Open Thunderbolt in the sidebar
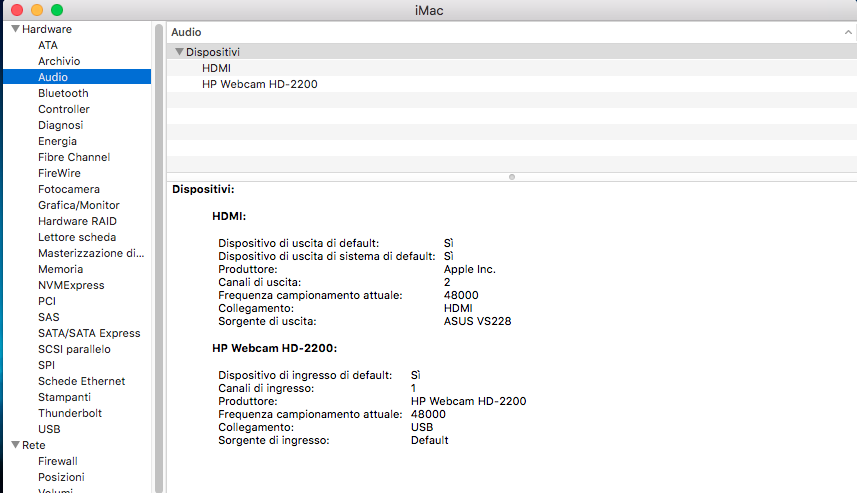Viewport: 857px width, 493px height. point(70,413)
